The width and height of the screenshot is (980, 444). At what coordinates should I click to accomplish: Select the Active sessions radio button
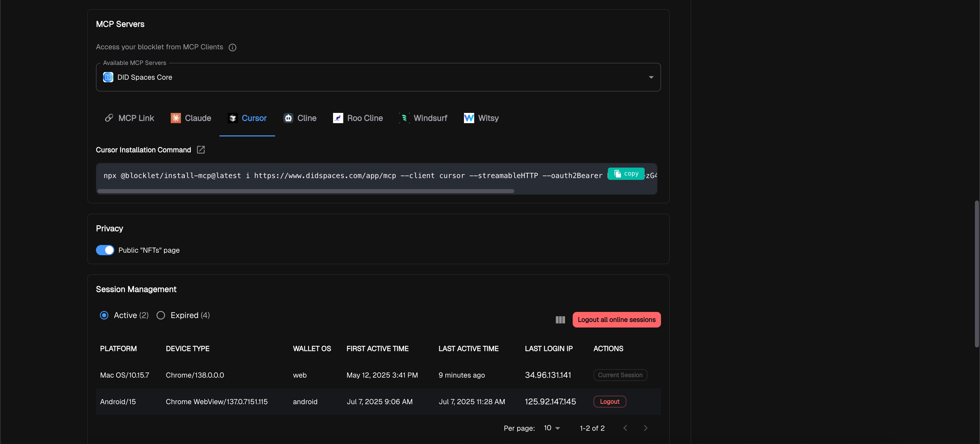(x=104, y=315)
